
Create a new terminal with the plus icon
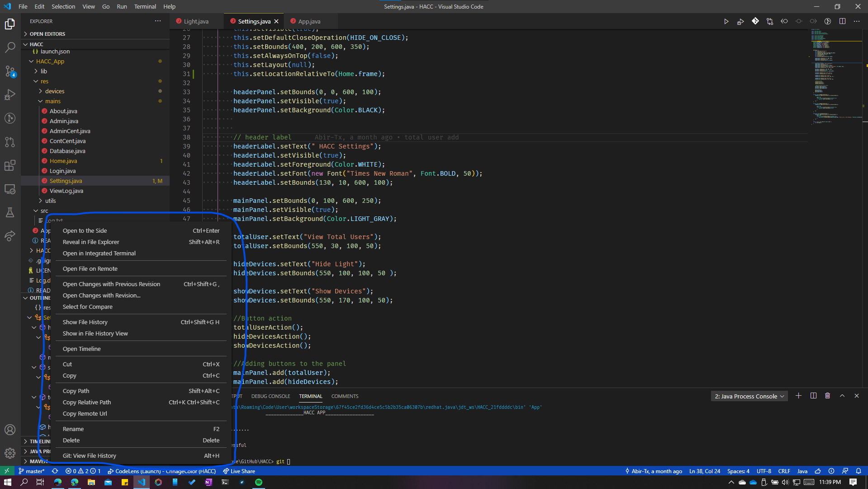click(x=798, y=396)
